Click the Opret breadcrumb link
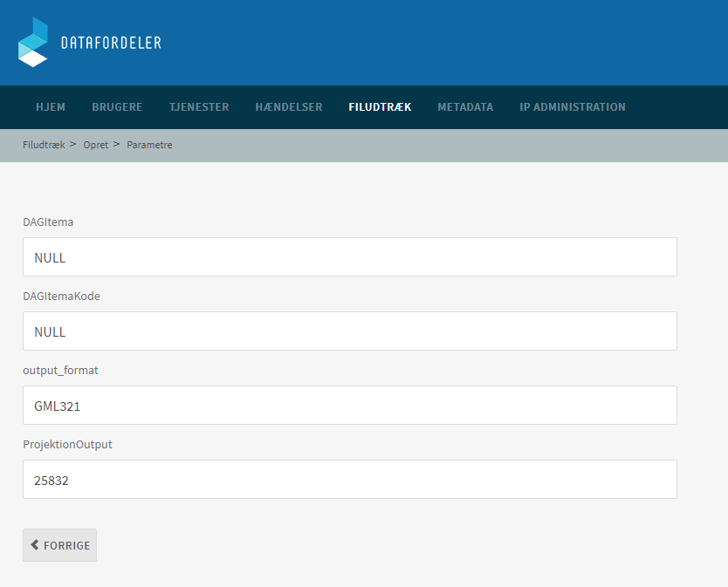 coord(96,145)
